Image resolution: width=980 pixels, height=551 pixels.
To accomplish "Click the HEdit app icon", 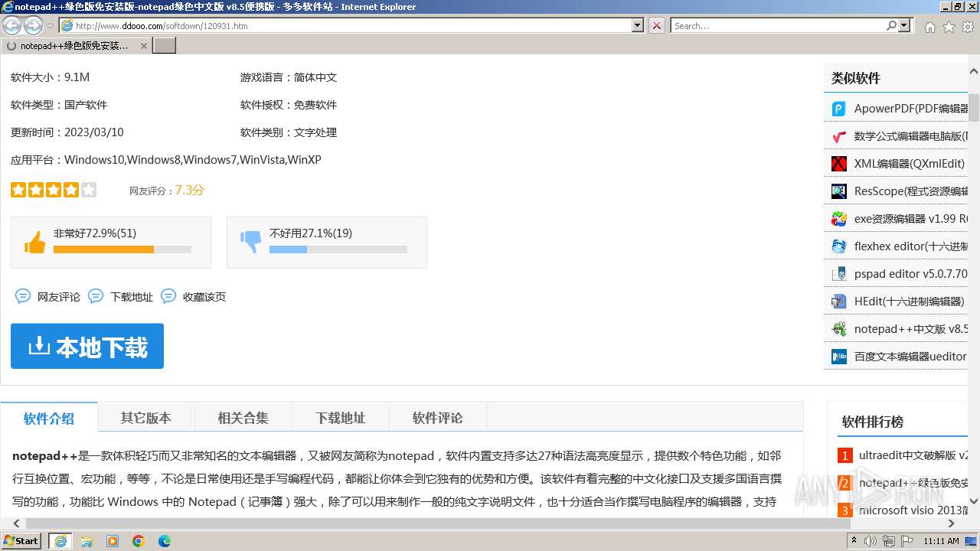I will pos(839,302).
